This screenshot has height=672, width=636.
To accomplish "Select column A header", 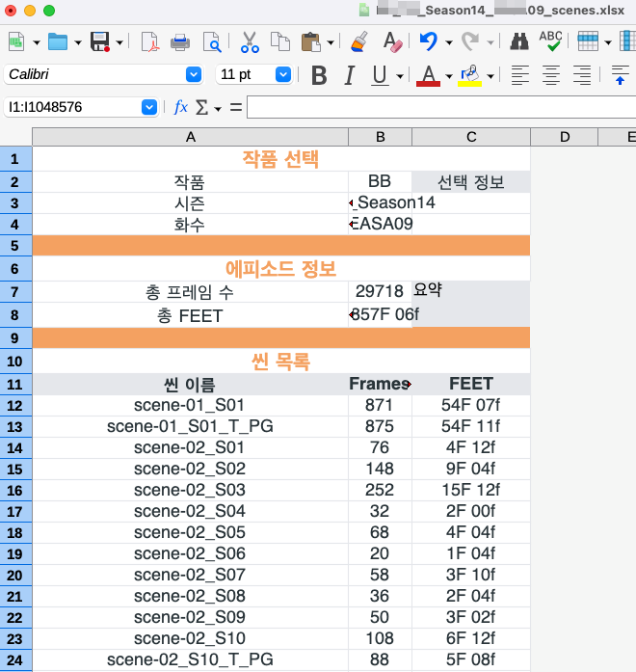I will 191,137.
